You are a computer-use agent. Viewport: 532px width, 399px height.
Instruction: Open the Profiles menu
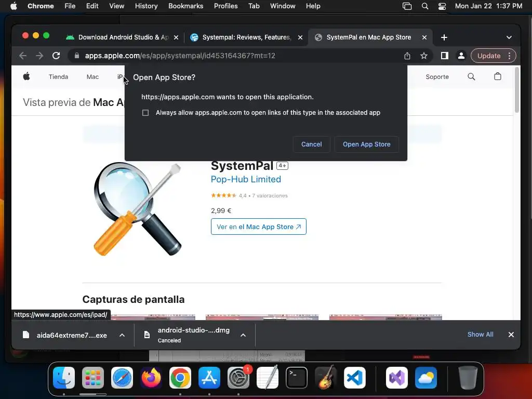point(225,6)
